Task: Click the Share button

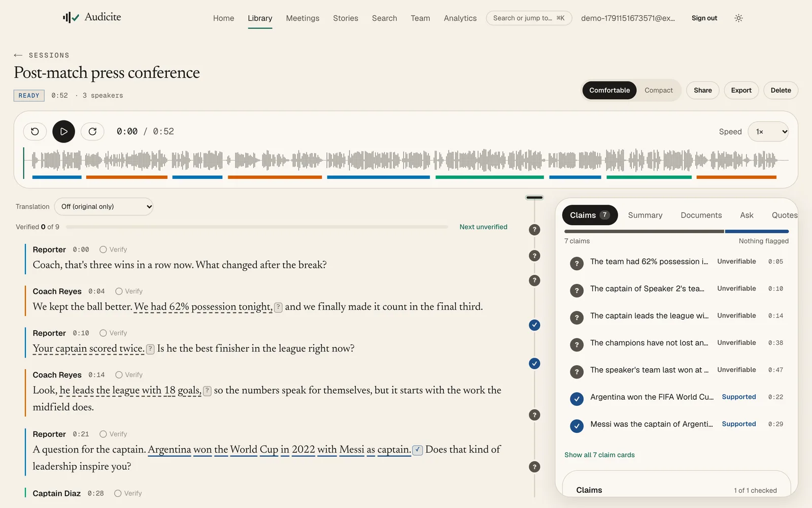Action: pos(702,90)
